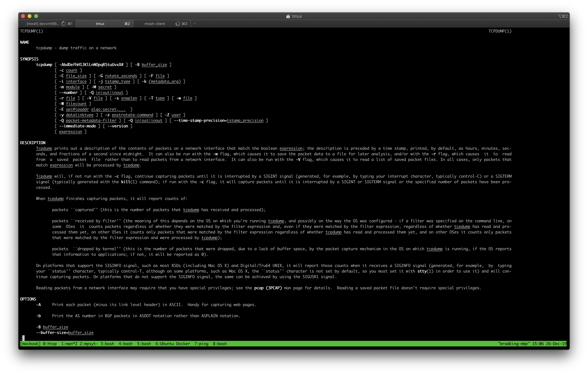Click underlined tstamp_precision argument
The width and height of the screenshot is (588, 374).
(x=245, y=121)
